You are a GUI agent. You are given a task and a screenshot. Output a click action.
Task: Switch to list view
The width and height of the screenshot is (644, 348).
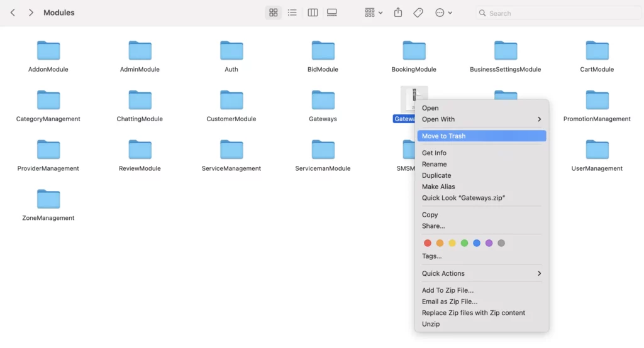tap(292, 13)
